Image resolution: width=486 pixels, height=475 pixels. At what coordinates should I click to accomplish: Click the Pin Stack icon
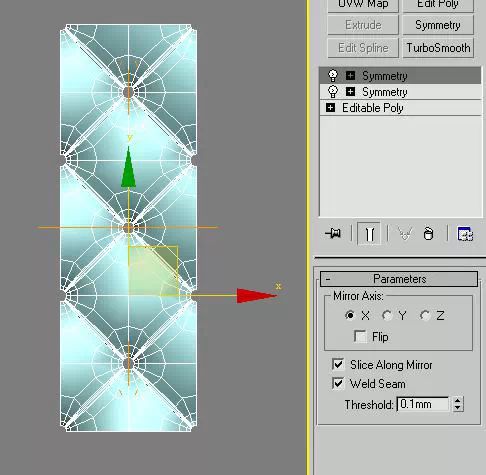coord(333,233)
